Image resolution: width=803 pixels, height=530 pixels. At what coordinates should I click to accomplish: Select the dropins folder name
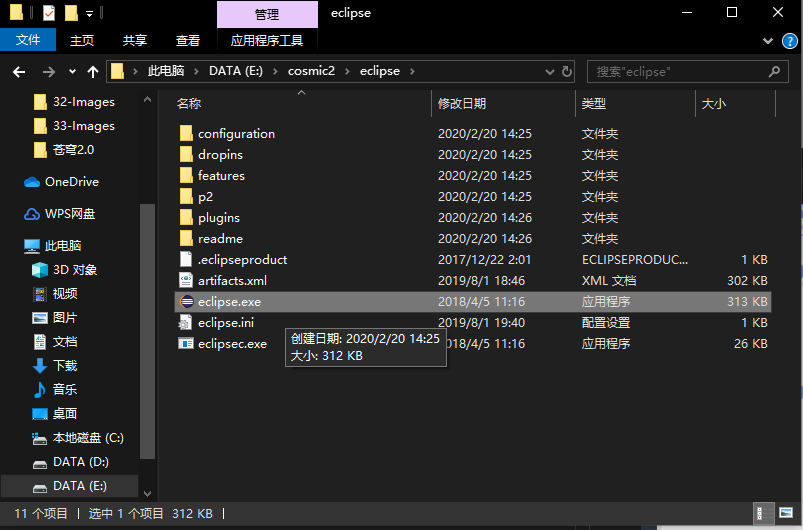[220, 155]
